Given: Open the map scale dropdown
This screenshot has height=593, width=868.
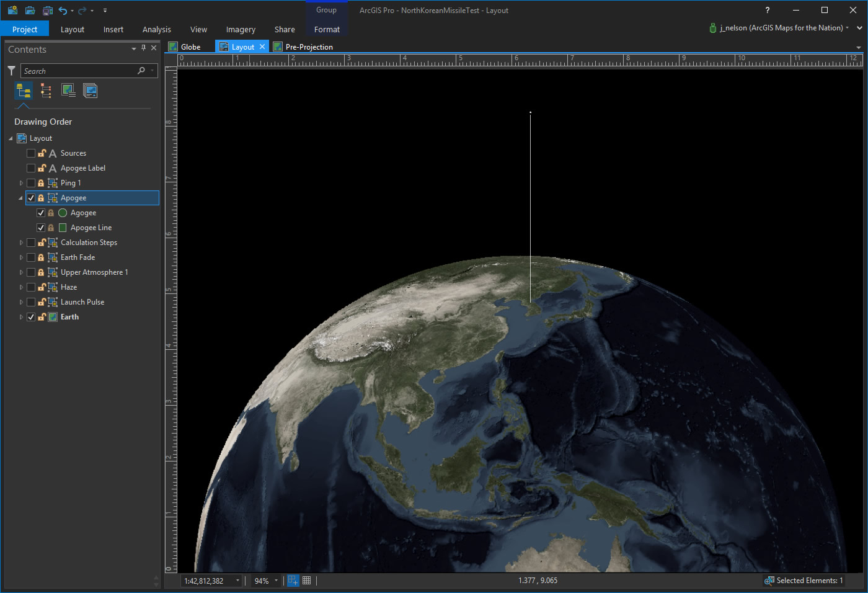Looking at the screenshot, I should pos(237,581).
